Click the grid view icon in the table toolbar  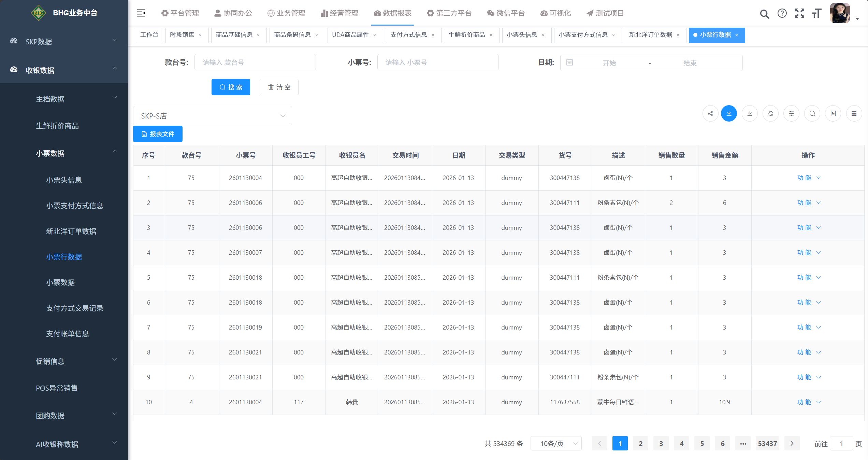pos(854,114)
